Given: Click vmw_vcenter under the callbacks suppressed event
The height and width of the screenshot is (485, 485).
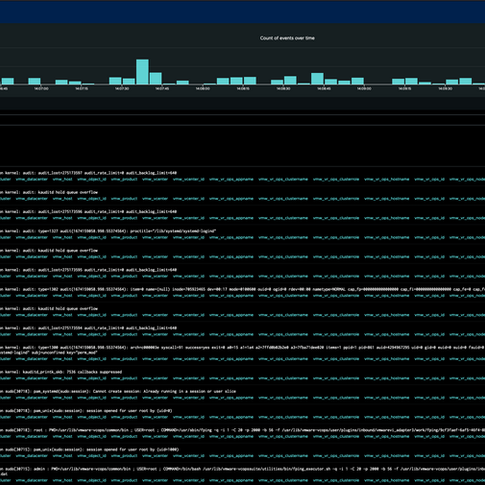Looking at the screenshot, I should tap(155, 378).
